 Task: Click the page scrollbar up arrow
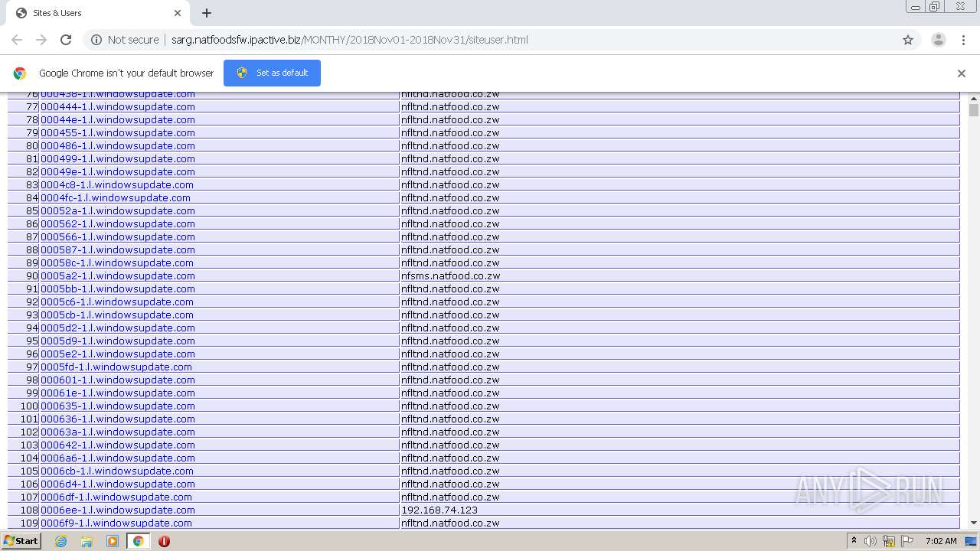pos(974,99)
